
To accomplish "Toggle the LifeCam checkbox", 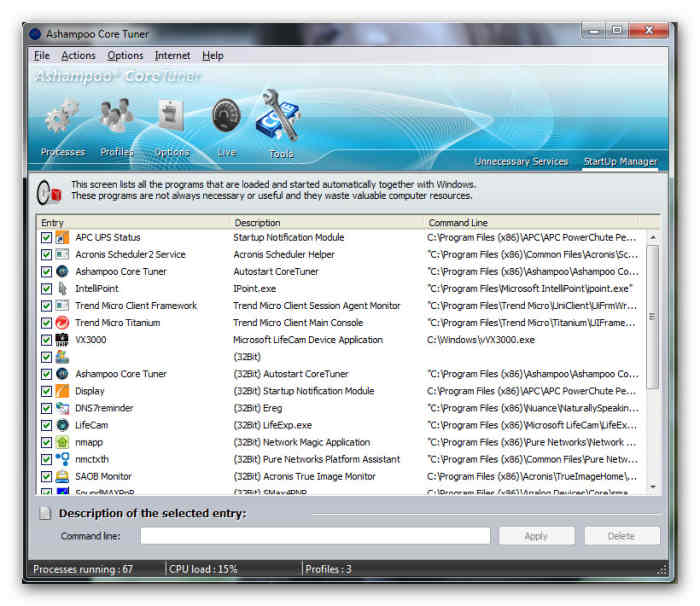I will pyautogui.click(x=46, y=425).
